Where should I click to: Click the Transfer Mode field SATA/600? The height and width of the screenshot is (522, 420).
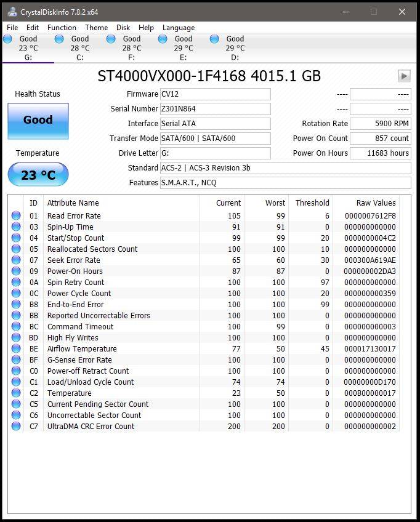[215, 138]
